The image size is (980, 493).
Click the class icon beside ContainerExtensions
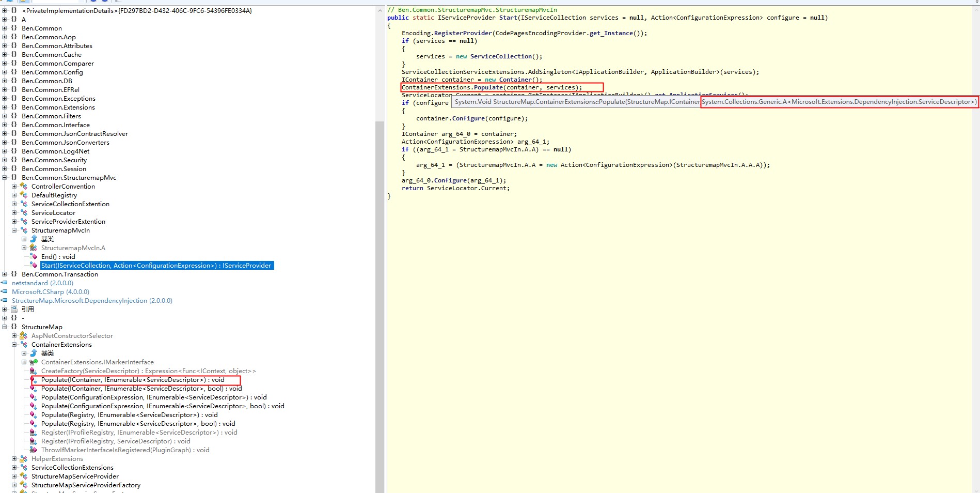tap(24, 344)
